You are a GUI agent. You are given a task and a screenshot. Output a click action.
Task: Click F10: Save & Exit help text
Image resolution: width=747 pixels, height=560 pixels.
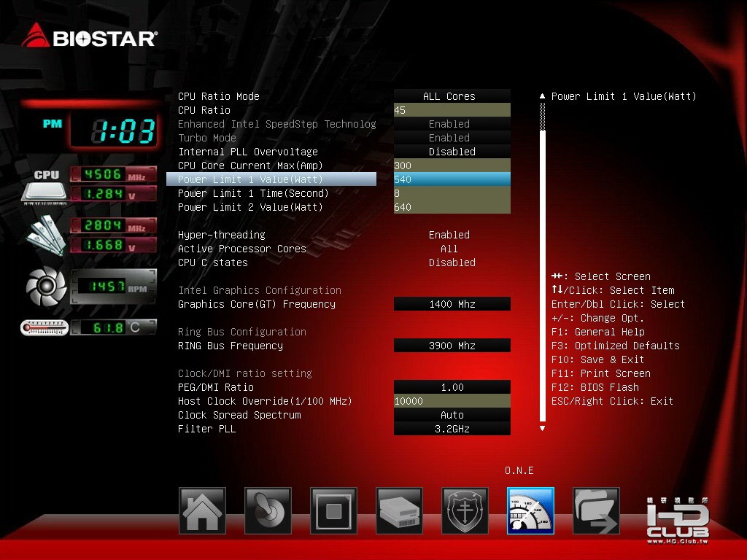click(x=597, y=359)
